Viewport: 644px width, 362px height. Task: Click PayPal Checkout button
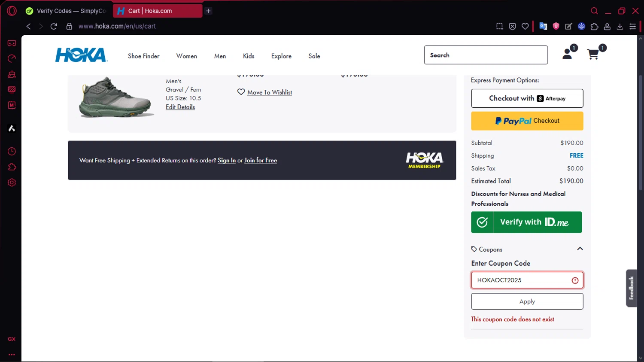527,121
